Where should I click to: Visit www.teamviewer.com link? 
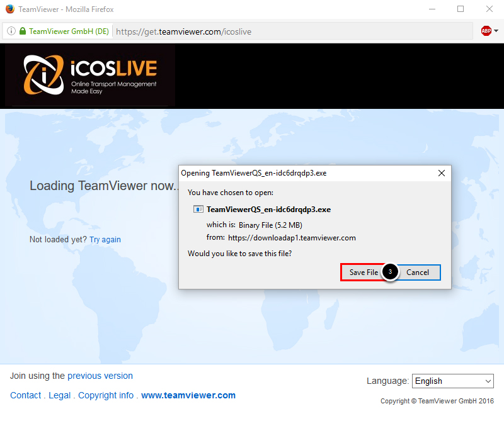click(188, 395)
